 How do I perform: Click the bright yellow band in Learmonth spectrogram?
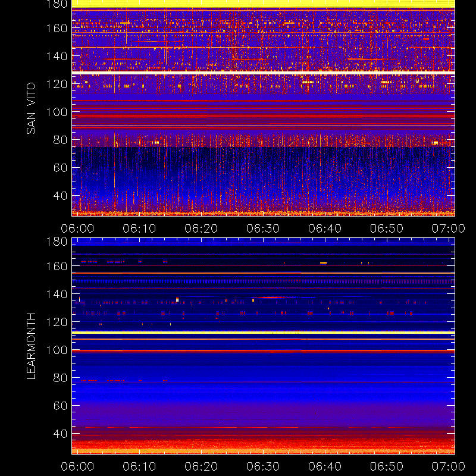[263, 333]
